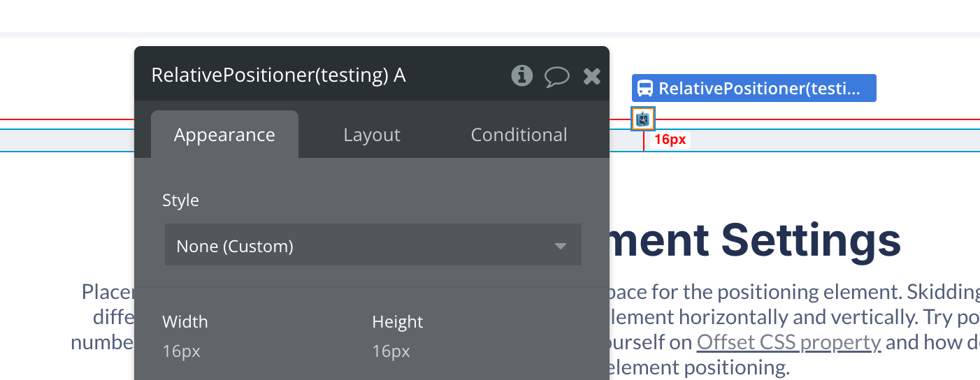Viewport: 980px width, 380px height.
Task: Select the small RelativePositioner element on canvas
Action: click(x=643, y=119)
